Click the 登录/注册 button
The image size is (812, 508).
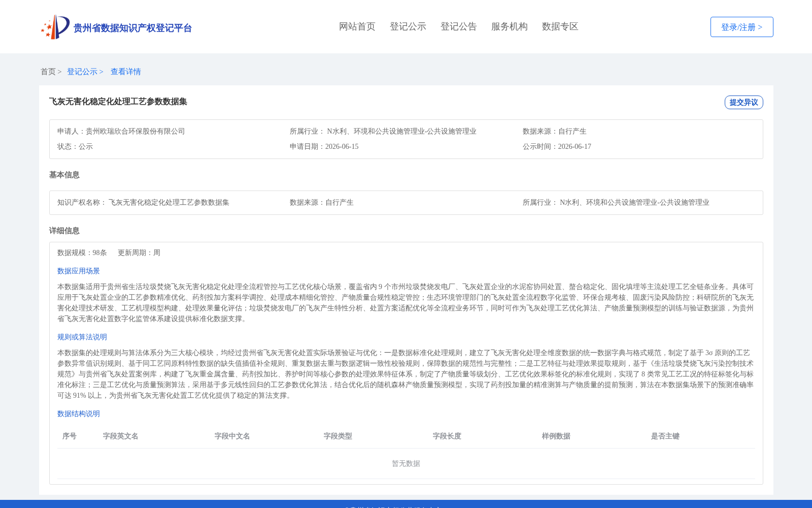(x=741, y=27)
